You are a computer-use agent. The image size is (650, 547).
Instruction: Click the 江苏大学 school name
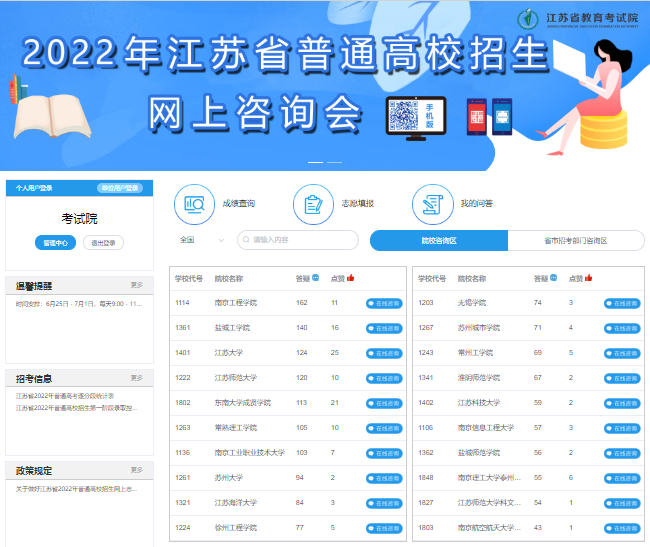(x=229, y=353)
